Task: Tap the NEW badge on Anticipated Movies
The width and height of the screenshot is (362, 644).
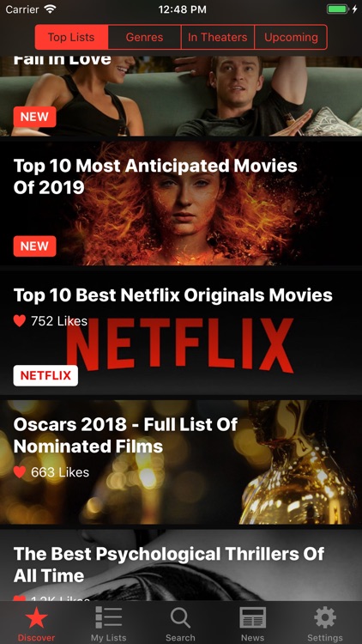Action: coord(34,246)
